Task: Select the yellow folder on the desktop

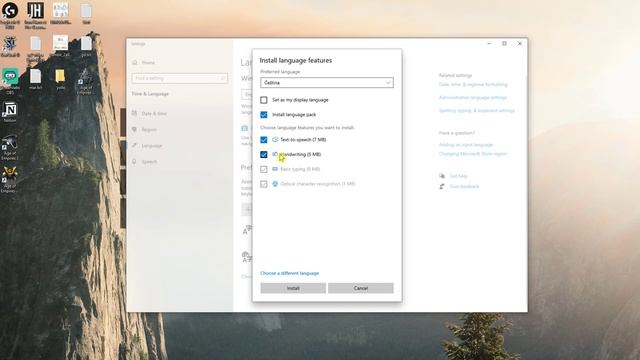Action: (x=60, y=79)
